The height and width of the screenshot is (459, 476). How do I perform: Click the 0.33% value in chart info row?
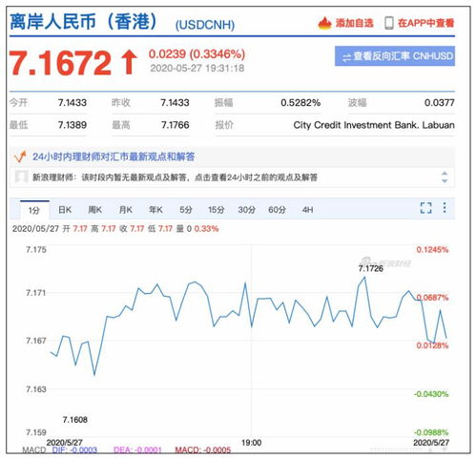[x=206, y=229]
